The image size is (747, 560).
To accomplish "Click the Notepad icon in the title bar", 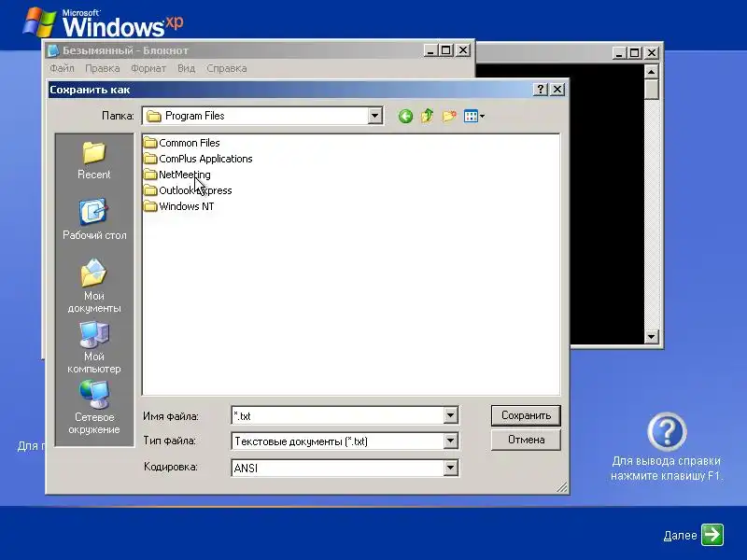I will (53, 50).
